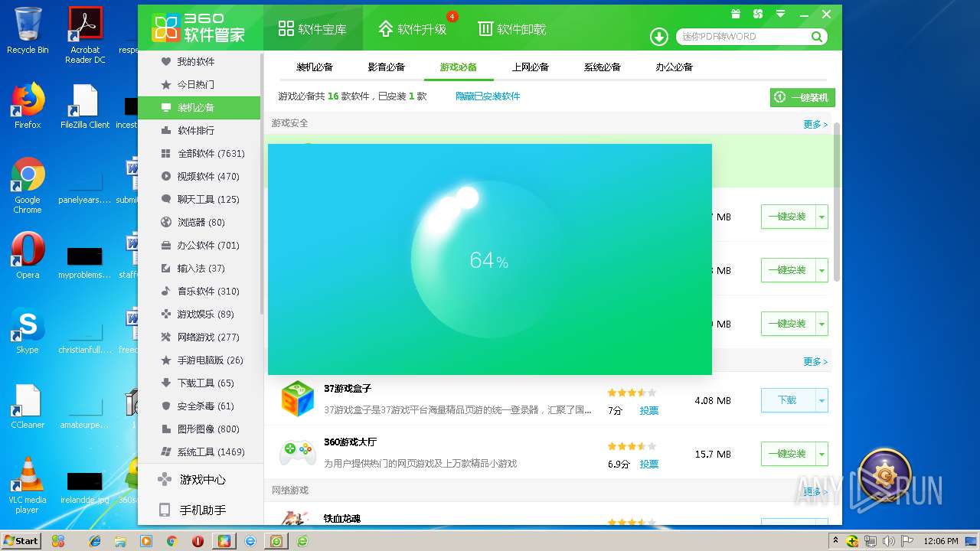
Task: Open 手游电脑版 (26) category
Action: point(199,360)
